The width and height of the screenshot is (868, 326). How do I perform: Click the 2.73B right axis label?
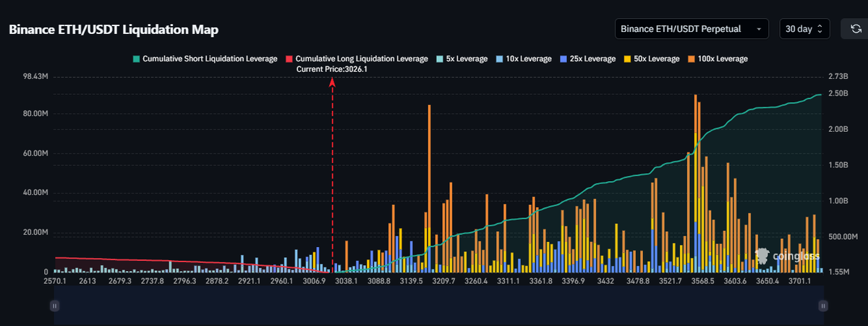[837, 76]
